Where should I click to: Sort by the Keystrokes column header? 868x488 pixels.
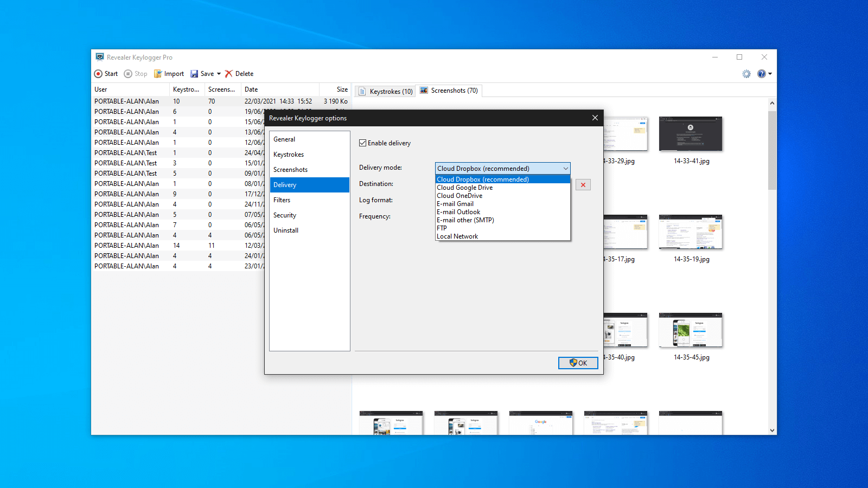[x=187, y=89]
